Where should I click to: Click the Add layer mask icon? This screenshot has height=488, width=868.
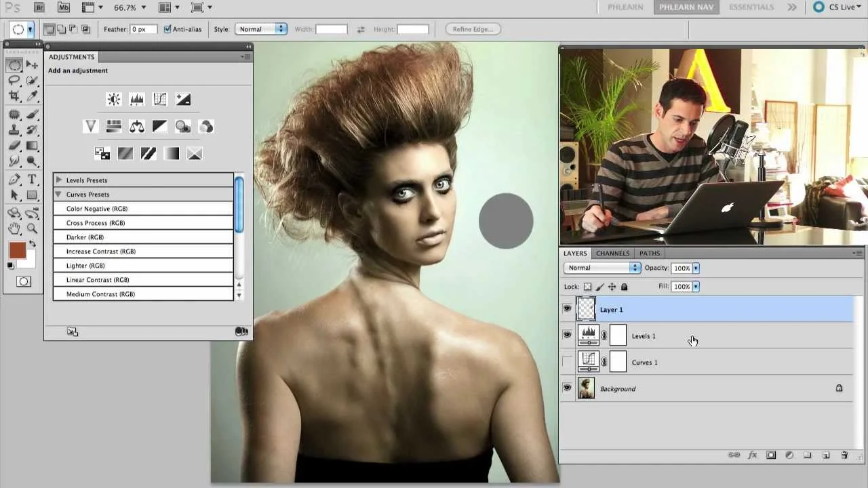(771, 455)
